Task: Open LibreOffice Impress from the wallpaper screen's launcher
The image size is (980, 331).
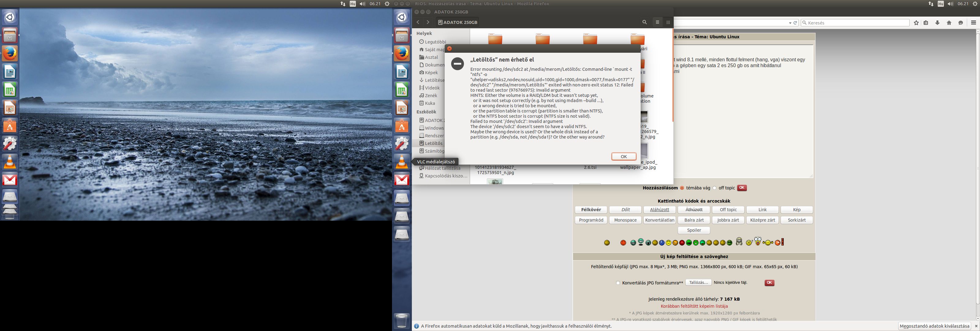Action: 10,108
